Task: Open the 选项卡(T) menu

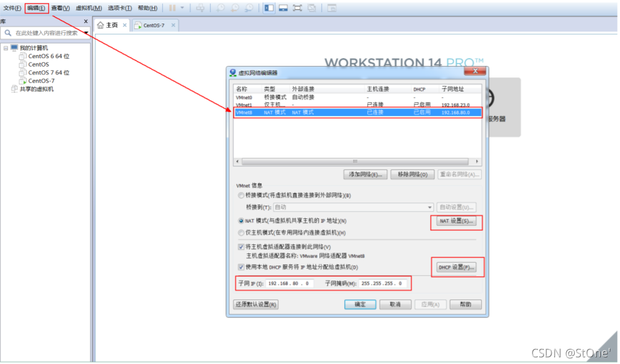Action: point(119,8)
